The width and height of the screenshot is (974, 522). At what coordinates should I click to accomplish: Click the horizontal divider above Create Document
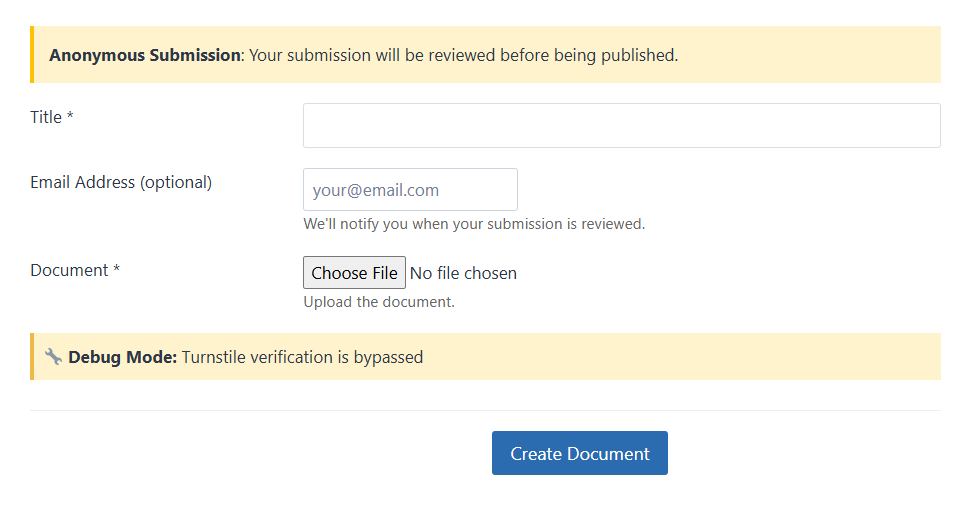pos(485,410)
